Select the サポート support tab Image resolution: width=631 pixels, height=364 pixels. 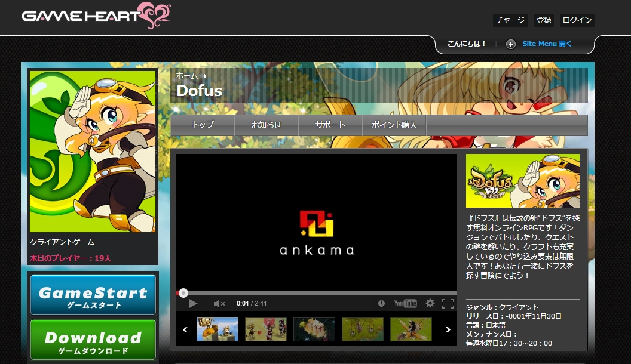point(330,125)
